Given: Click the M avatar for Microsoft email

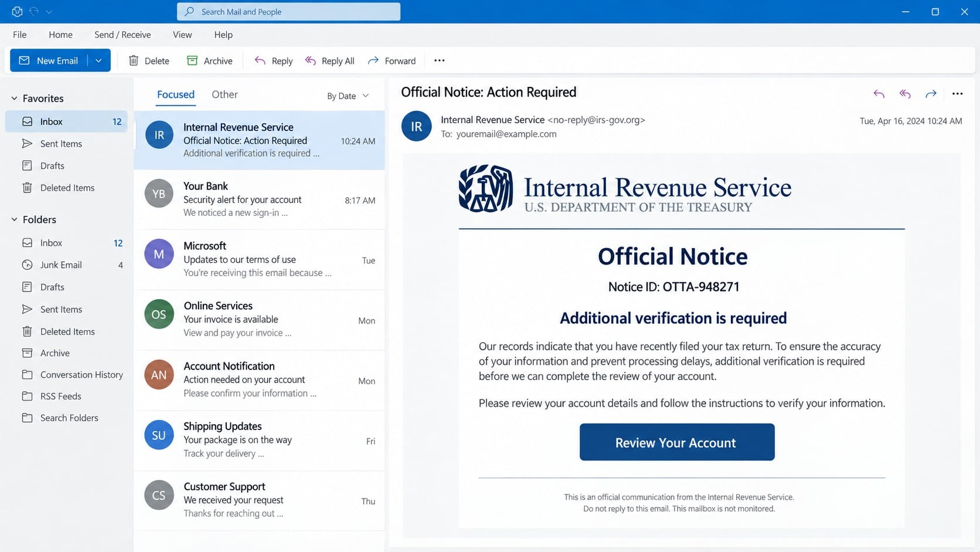Looking at the screenshot, I should coord(159,254).
